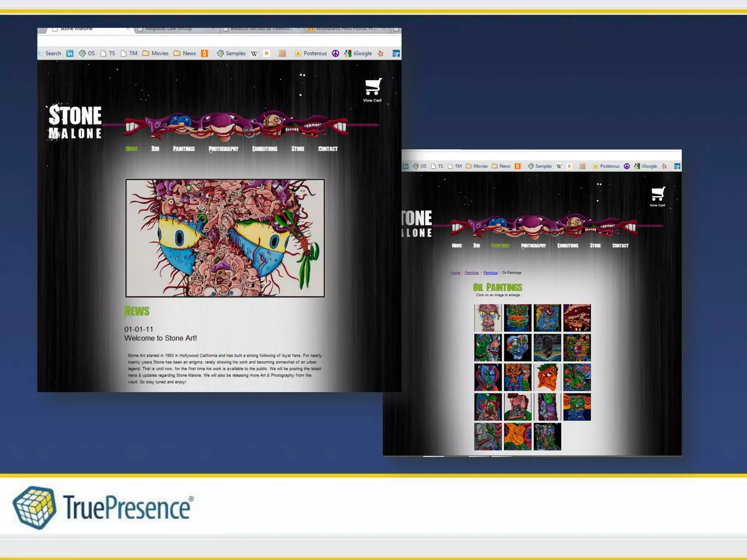Click the purple peace sign bookmark
The height and width of the screenshot is (560, 747).
pyautogui.click(x=335, y=54)
